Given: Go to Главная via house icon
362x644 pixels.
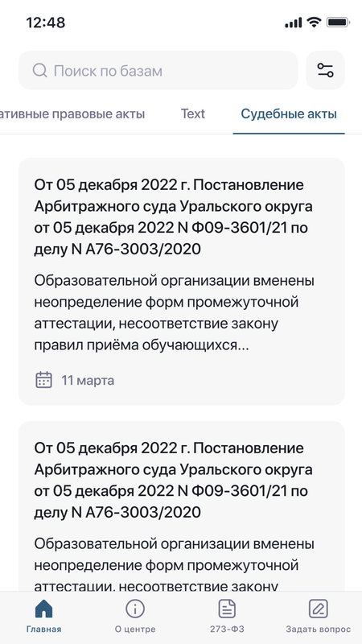Looking at the screenshot, I should point(44,609).
